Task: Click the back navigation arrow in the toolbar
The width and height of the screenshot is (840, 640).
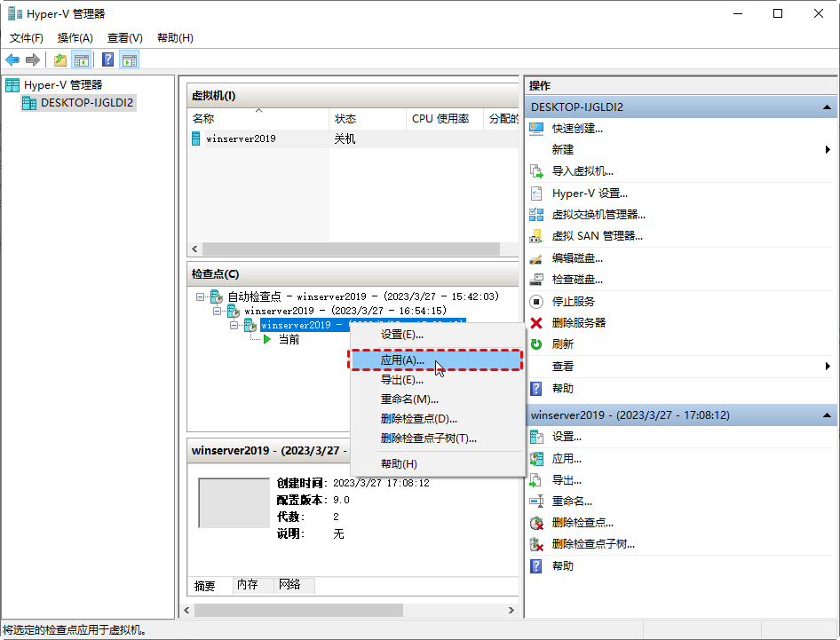Action: 12,59
